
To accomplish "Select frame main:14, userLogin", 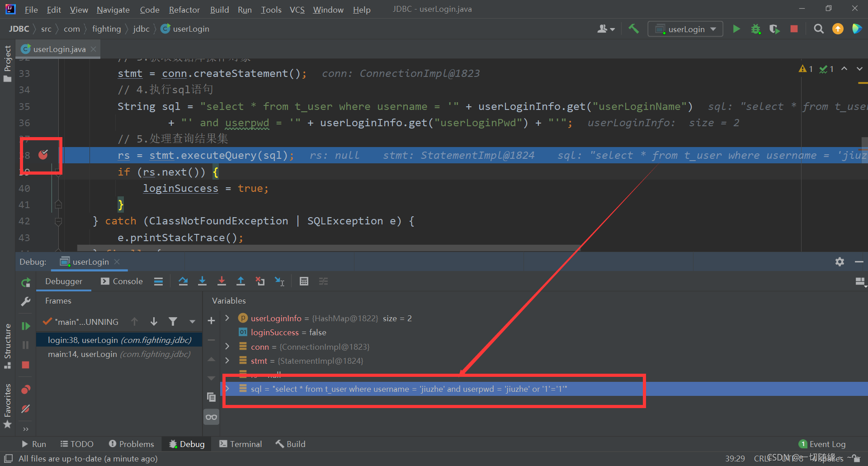I will coord(119,354).
